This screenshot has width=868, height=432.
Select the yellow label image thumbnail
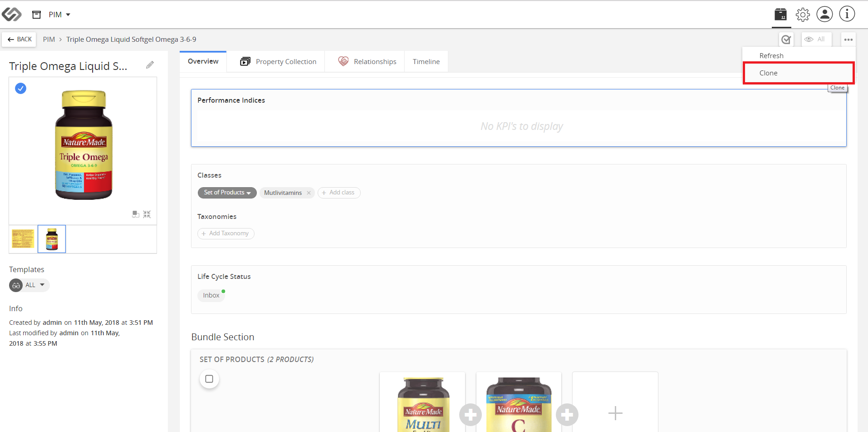(23, 239)
